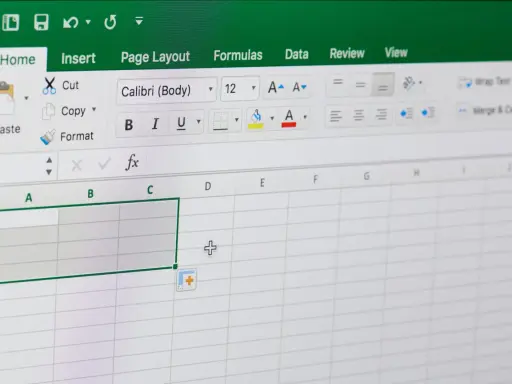Viewport: 512px width, 384px height.
Task: Open the orientation dropdown arrow
Action: [421, 82]
